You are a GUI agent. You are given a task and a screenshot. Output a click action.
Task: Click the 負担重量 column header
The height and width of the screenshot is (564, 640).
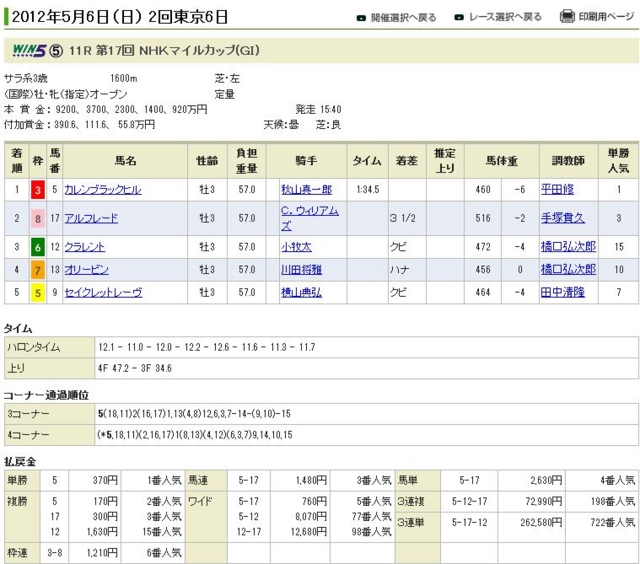point(247,161)
